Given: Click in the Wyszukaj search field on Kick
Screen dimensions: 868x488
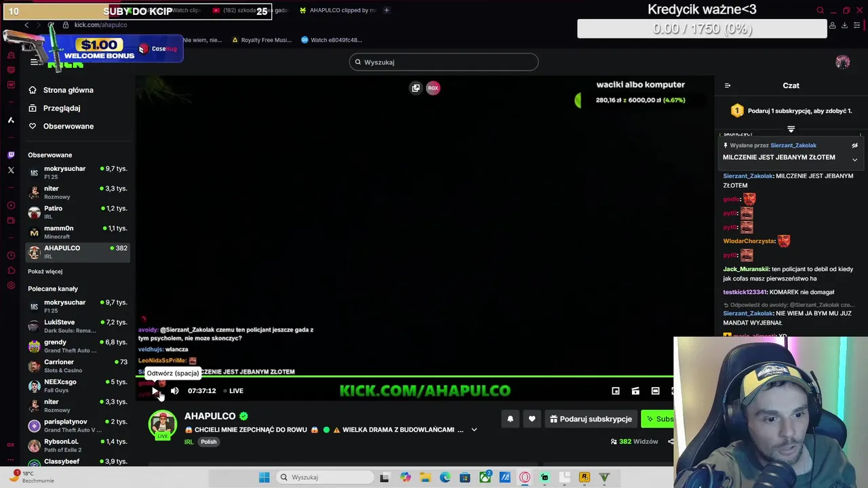Looking at the screenshot, I should click(x=443, y=62).
